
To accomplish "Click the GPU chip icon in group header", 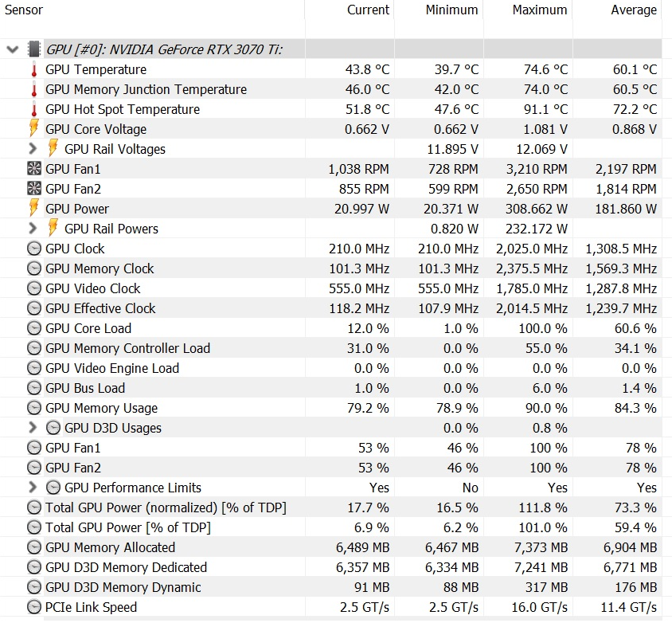I will tap(34, 49).
